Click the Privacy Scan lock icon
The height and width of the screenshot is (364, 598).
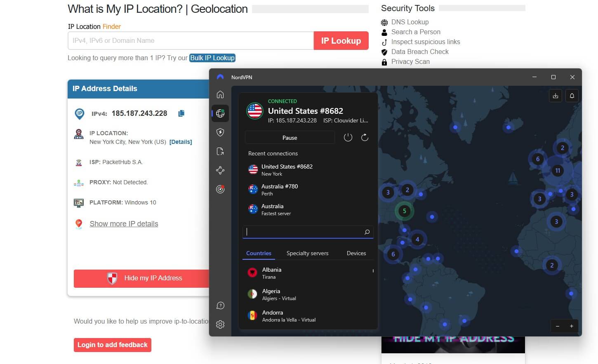point(384,62)
